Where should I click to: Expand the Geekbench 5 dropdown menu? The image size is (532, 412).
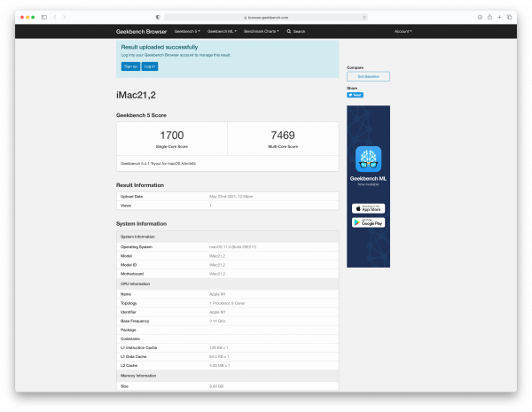click(x=187, y=32)
